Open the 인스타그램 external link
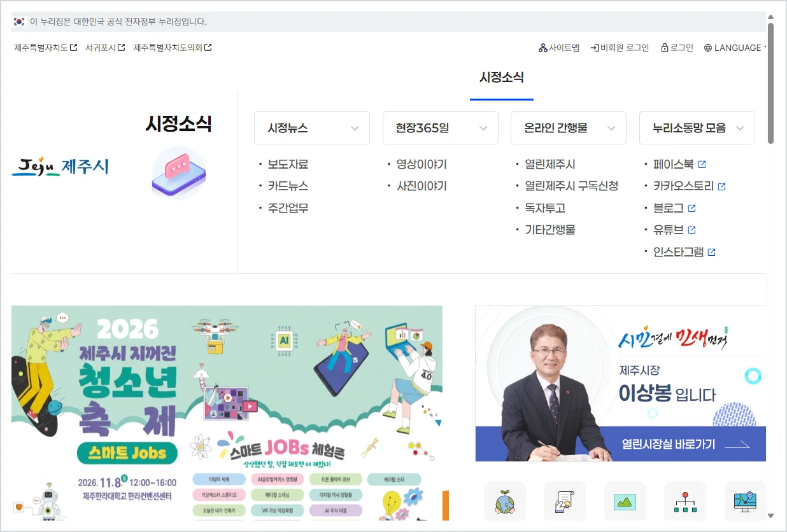Viewport: 787px width, 532px height. pos(684,252)
